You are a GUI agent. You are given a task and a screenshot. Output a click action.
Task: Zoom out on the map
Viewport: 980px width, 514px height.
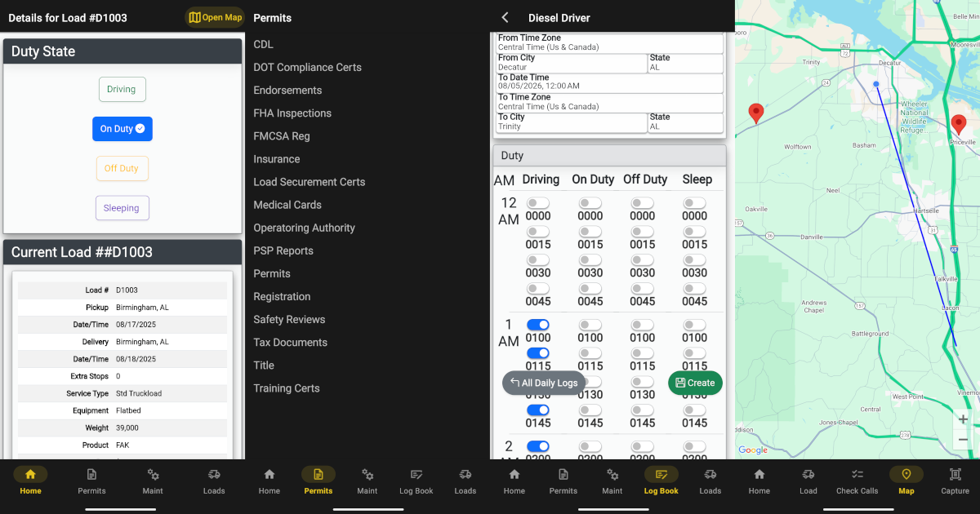coord(963,440)
